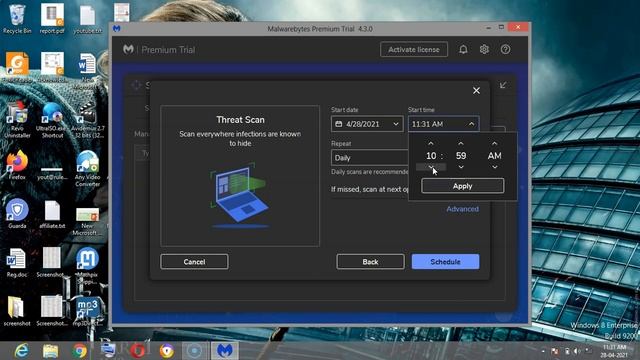Open Opera browser from taskbar

138,351
